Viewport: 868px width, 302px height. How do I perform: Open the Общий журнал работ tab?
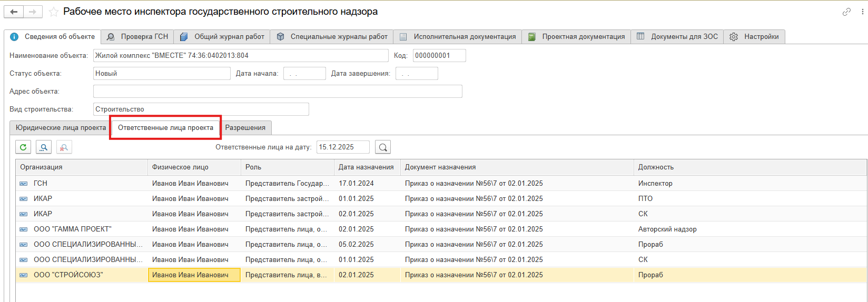point(222,37)
